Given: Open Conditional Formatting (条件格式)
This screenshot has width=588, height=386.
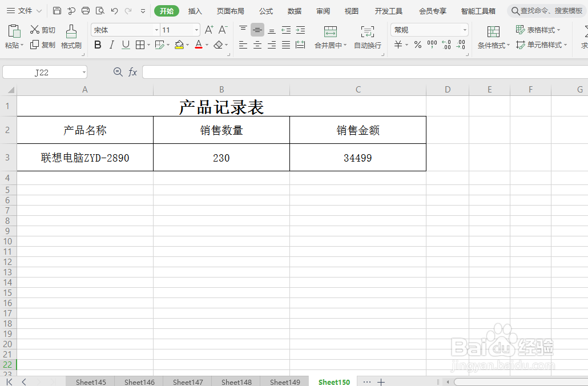Looking at the screenshot, I should pyautogui.click(x=493, y=37).
